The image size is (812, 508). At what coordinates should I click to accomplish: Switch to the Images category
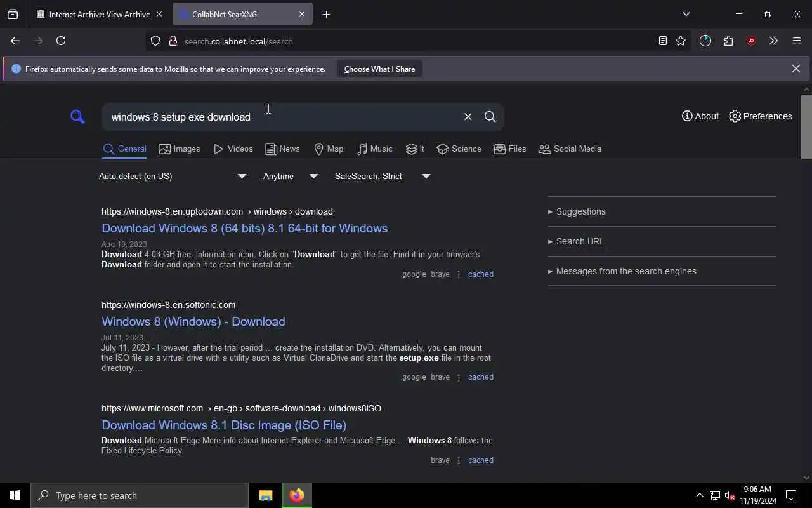[180, 149]
